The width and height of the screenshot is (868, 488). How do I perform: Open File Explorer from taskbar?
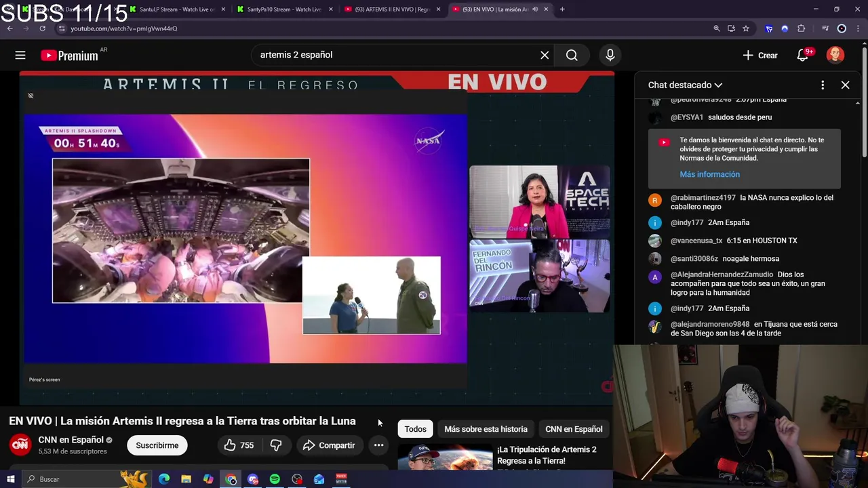click(x=186, y=479)
